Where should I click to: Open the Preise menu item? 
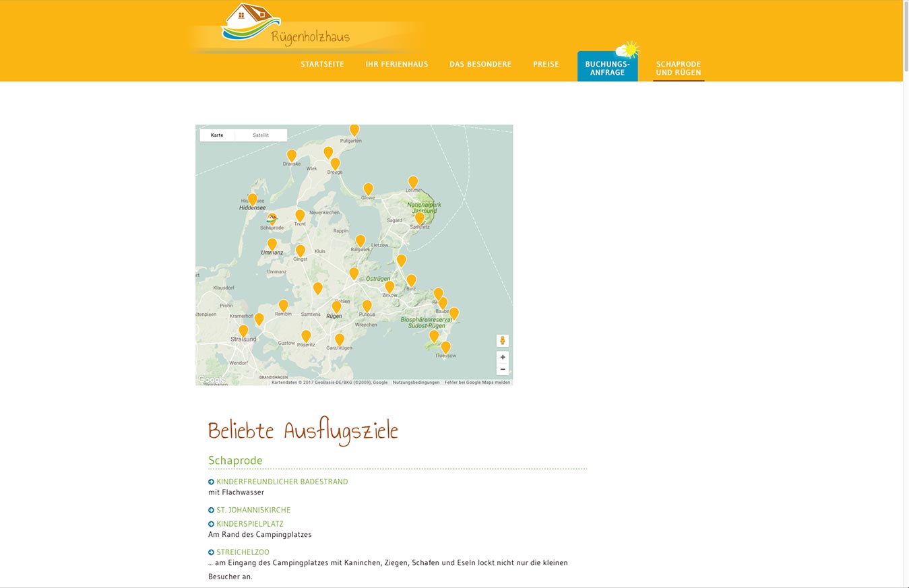tap(546, 65)
